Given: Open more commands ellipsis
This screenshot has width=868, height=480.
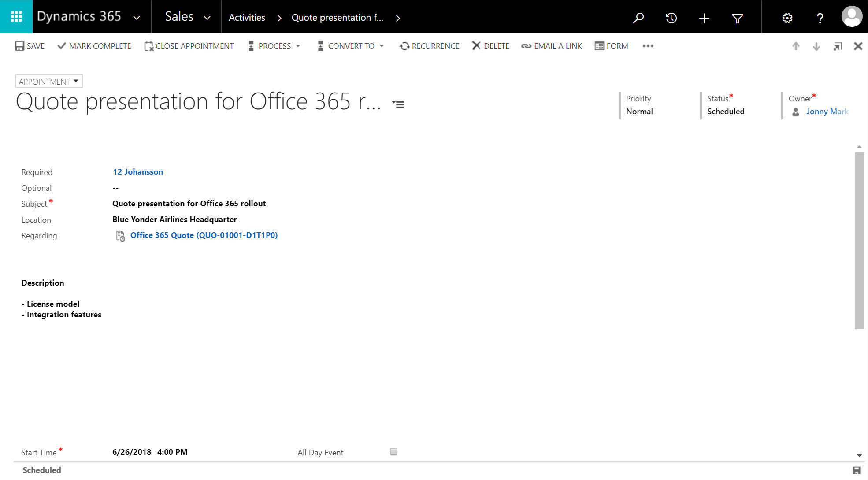Looking at the screenshot, I should 648,46.
